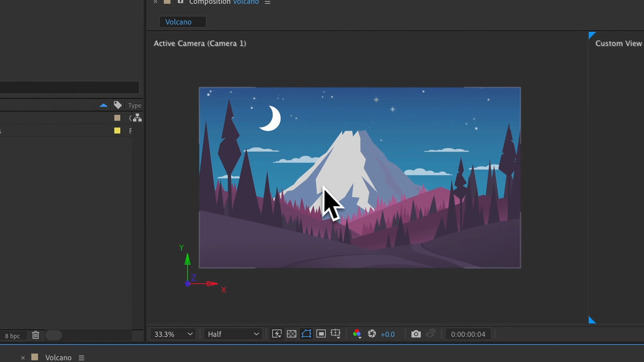Screen dimensions: 644x362
Task: Click the Region of Interest icon
Action: (x=321, y=334)
